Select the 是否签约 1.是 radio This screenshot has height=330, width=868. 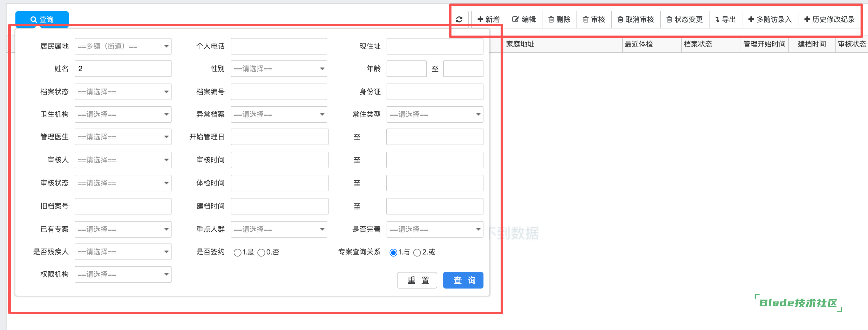point(237,252)
